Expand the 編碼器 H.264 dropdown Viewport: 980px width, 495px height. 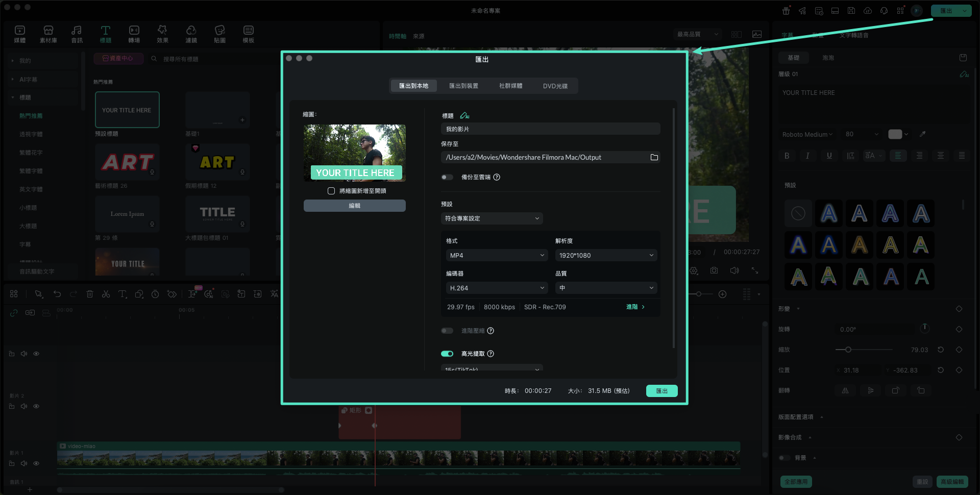(497, 288)
